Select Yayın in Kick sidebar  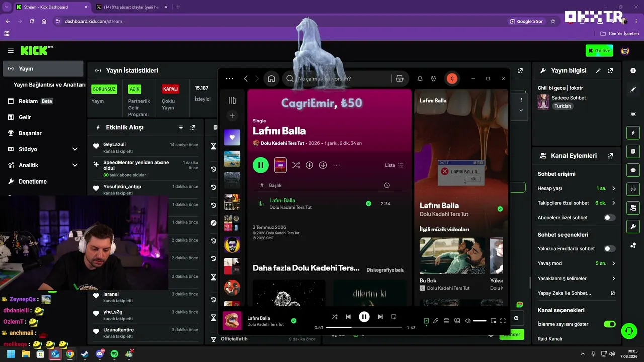(43, 69)
